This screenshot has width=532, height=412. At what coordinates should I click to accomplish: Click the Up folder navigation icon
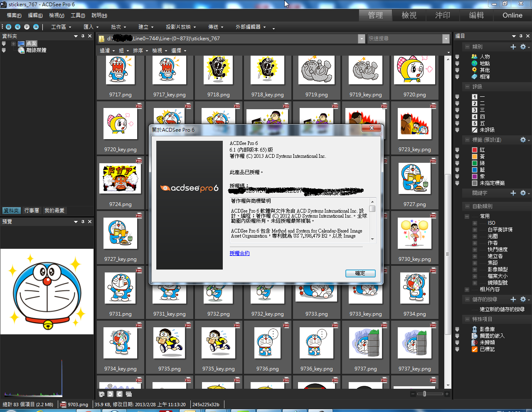[x=36, y=27]
